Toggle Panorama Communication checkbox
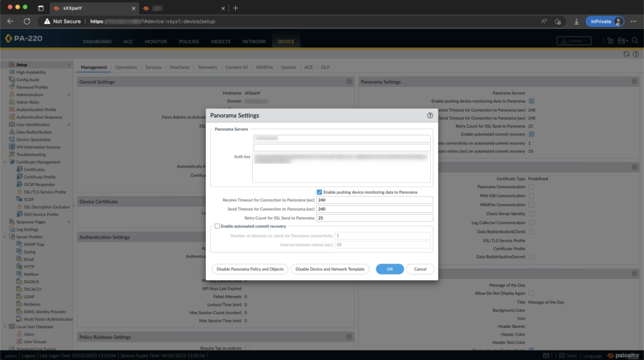 coord(531,187)
